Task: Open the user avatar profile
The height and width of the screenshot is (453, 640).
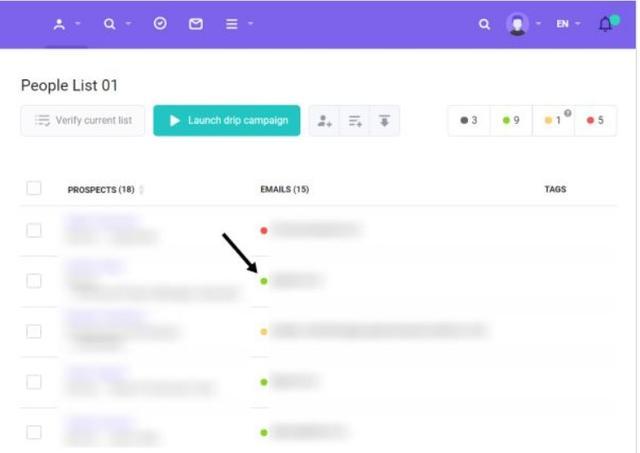Action: pyautogui.click(x=518, y=24)
